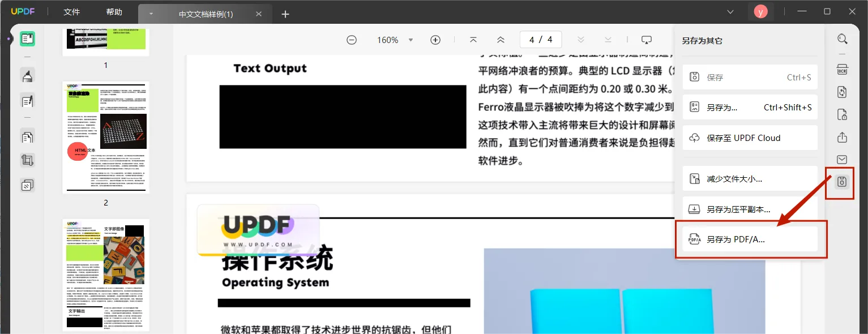
Task: Select Save as PDF/A option
Action: click(x=750, y=239)
